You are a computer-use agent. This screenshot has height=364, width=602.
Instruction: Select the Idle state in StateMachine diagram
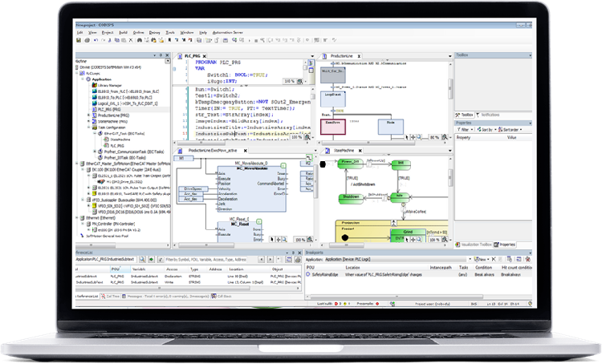pos(400,197)
